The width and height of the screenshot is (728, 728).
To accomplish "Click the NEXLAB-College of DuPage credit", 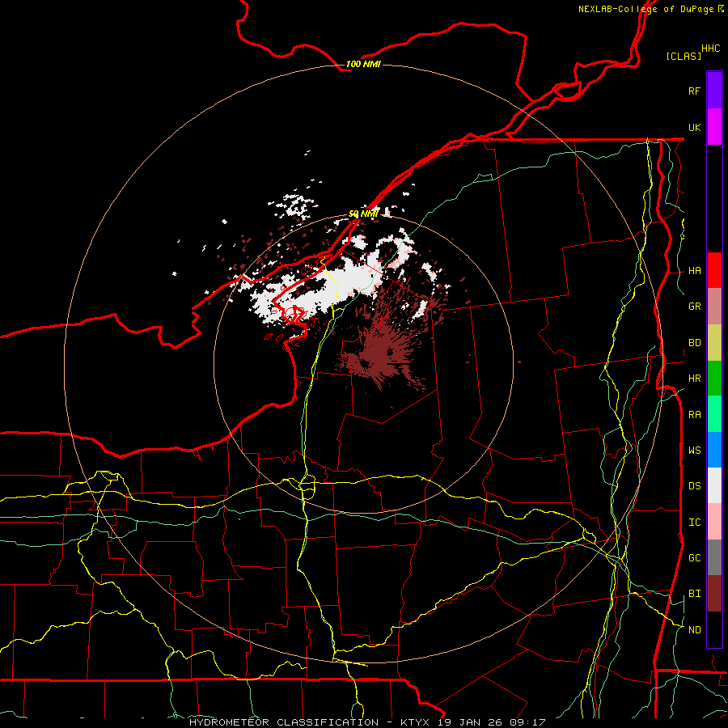I will pyautogui.click(x=651, y=9).
